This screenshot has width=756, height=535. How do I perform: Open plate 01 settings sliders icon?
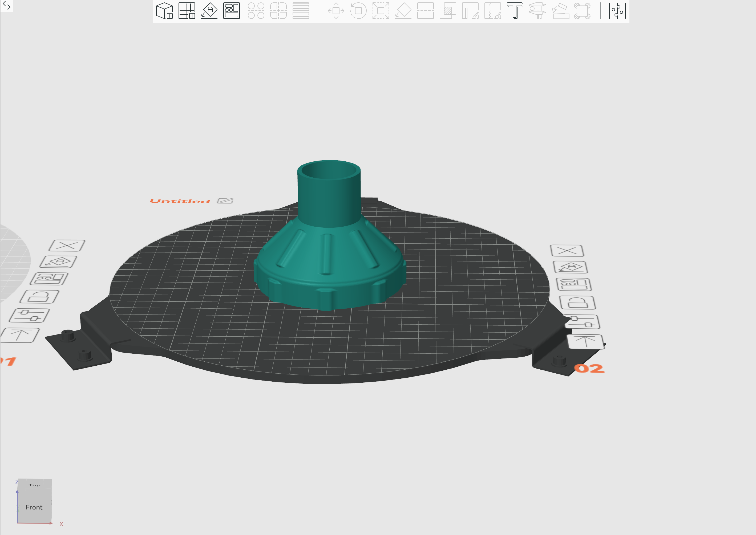pos(29,316)
